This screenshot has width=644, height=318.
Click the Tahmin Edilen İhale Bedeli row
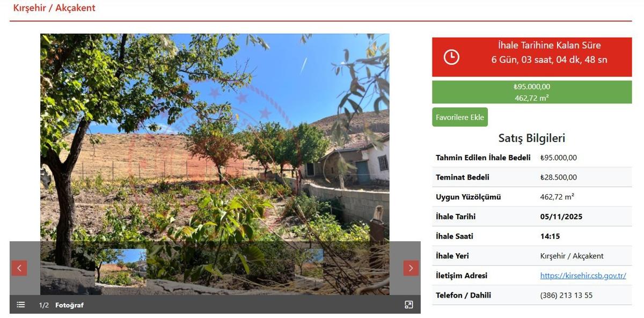(532, 158)
